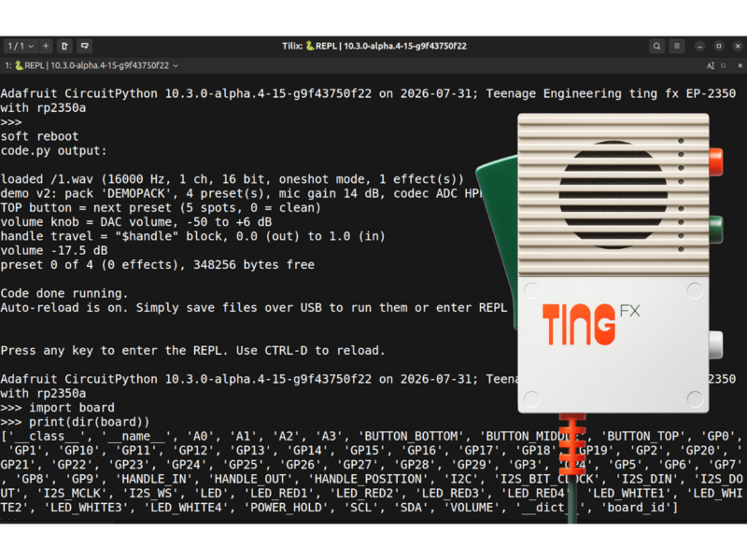This screenshot has width=747, height=560.
Task: Click the white bottom button on device image
Action: [715, 344]
